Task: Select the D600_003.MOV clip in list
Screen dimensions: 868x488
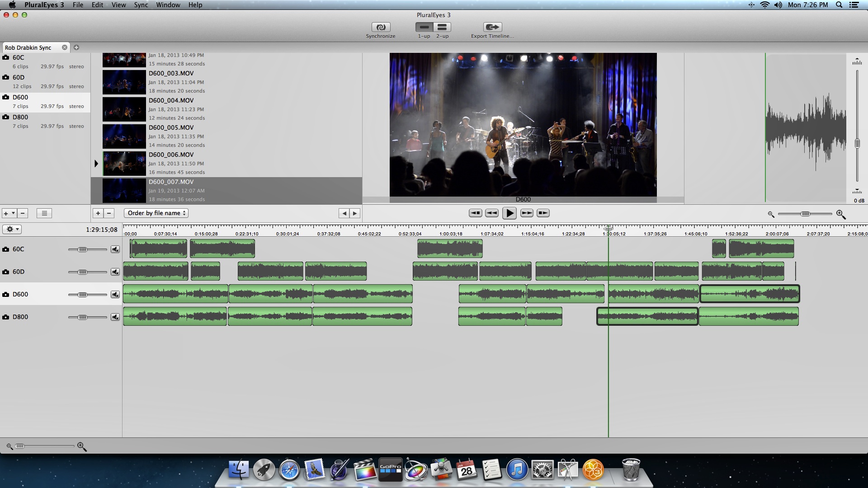Action: point(226,82)
